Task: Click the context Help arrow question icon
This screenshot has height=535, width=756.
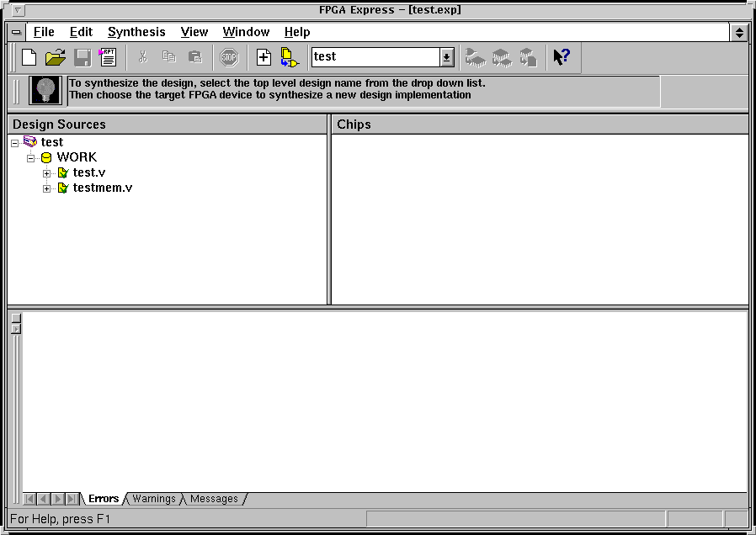Action: click(562, 57)
